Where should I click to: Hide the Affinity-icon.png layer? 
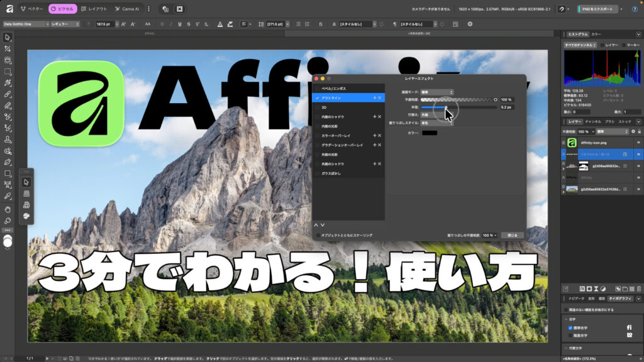click(x=638, y=143)
